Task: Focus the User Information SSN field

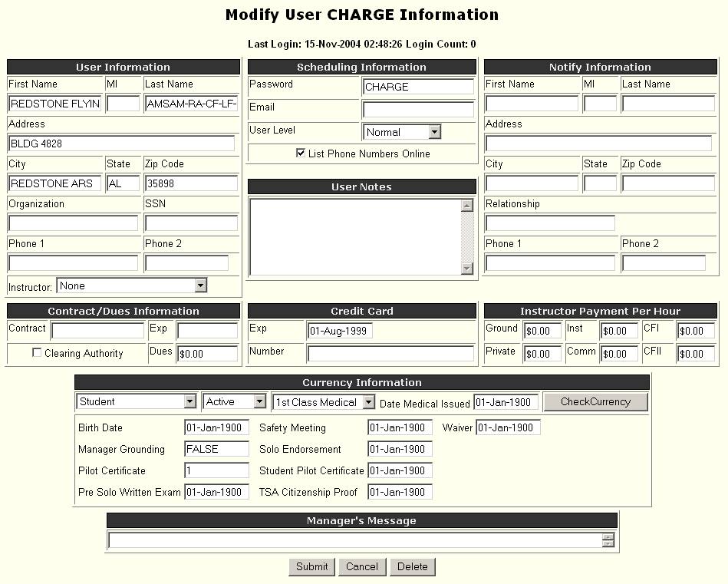Action: (191, 223)
